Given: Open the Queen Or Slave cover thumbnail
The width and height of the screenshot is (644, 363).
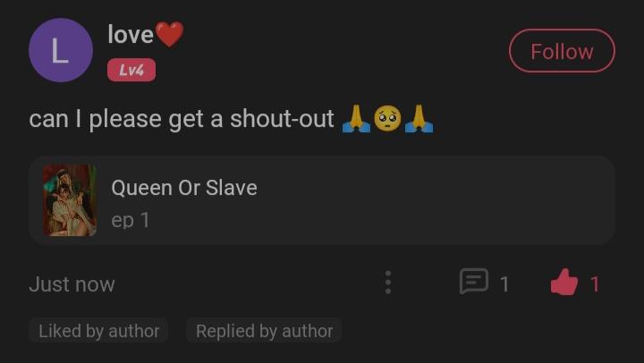Looking at the screenshot, I should pyautogui.click(x=71, y=200).
